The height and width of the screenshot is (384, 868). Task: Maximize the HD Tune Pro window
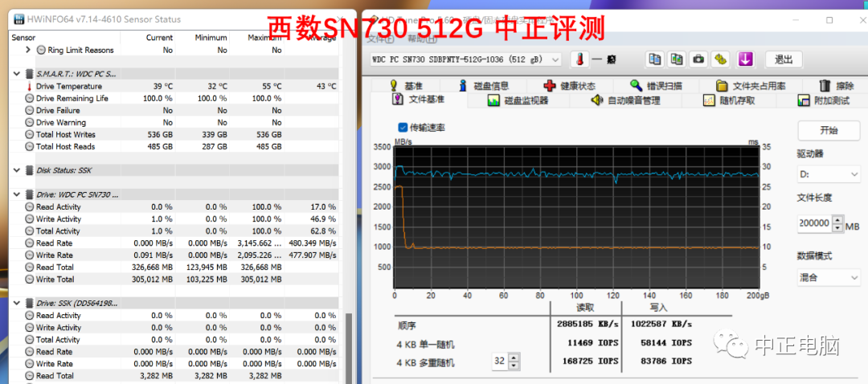[829, 20]
